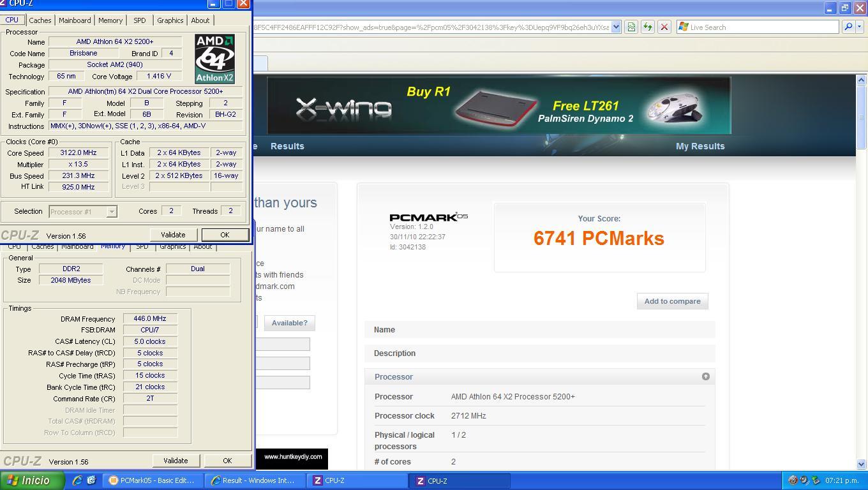Click Validate in the lower CPU-Z window
The height and width of the screenshot is (490, 868).
tap(176, 461)
